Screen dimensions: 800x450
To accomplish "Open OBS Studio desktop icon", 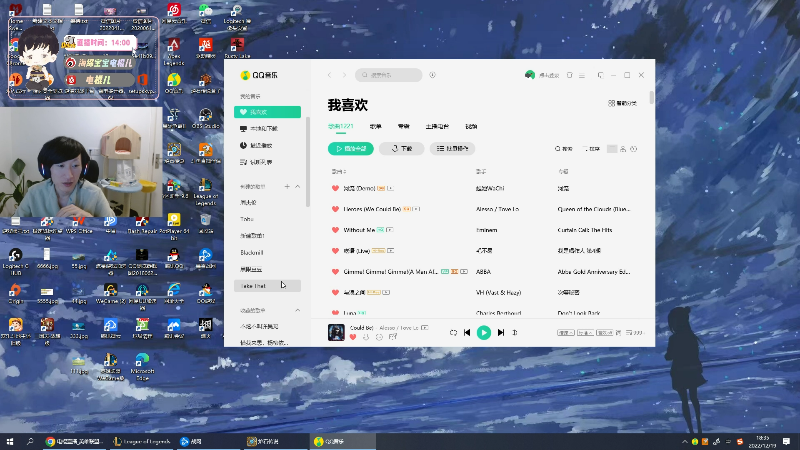I will (x=206, y=118).
